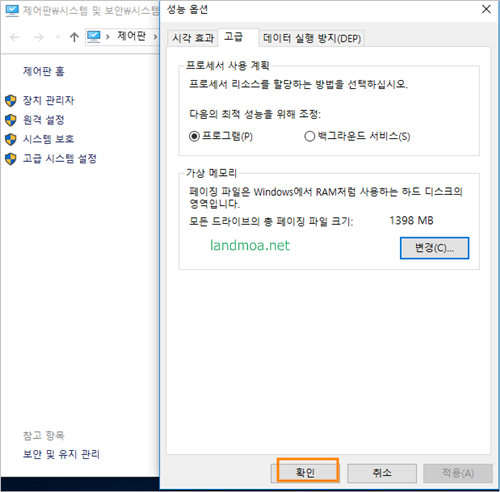Image resolution: width=500 pixels, height=492 pixels.
Task: Switch to the 시각 효과 tab
Action: tap(193, 38)
